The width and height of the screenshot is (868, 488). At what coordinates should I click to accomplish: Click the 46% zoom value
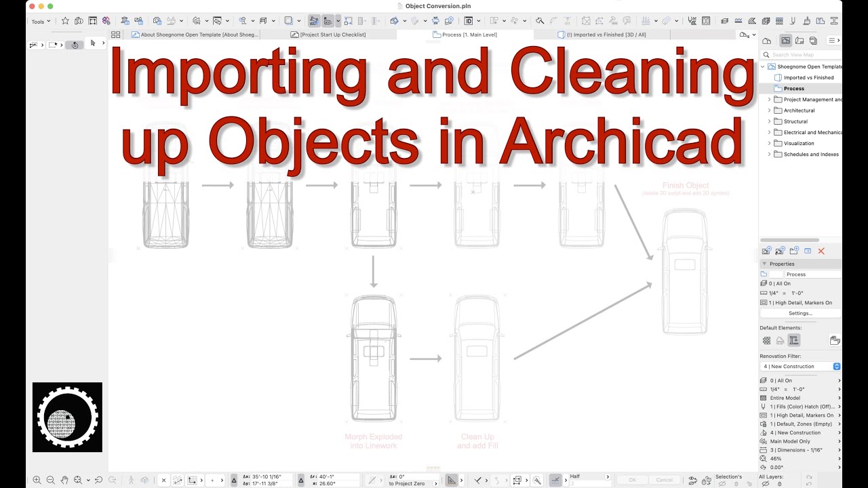point(776,459)
